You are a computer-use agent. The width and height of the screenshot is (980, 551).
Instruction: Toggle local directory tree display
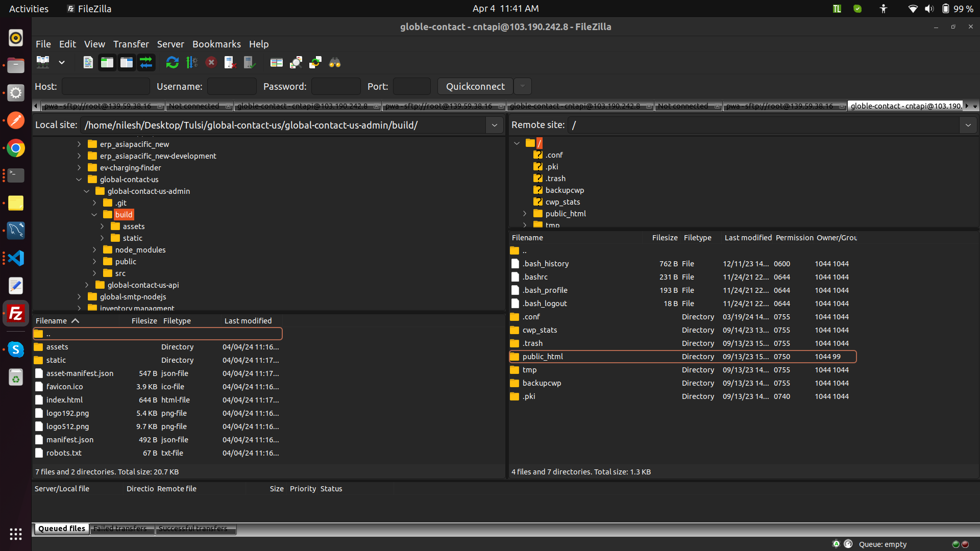[107, 62]
